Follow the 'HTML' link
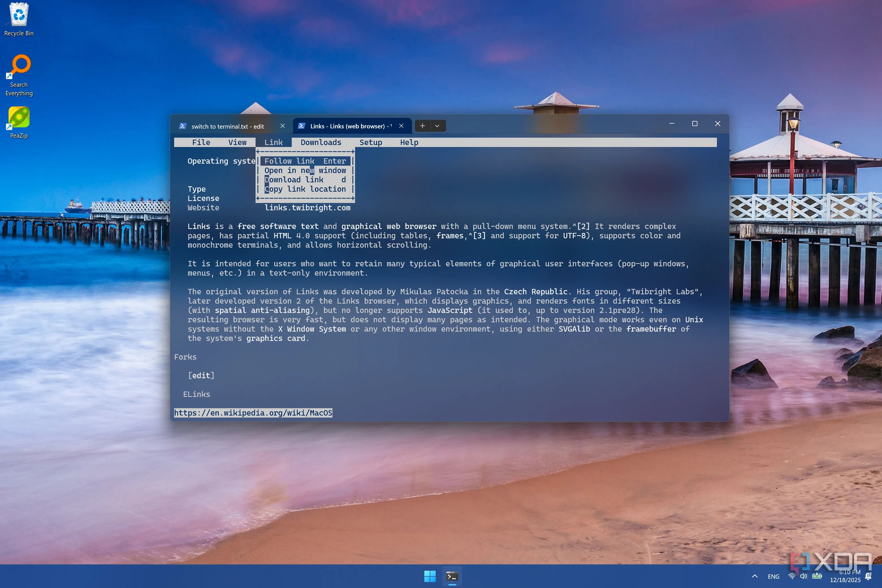882x588 pixels. click(x=282, y=236)
